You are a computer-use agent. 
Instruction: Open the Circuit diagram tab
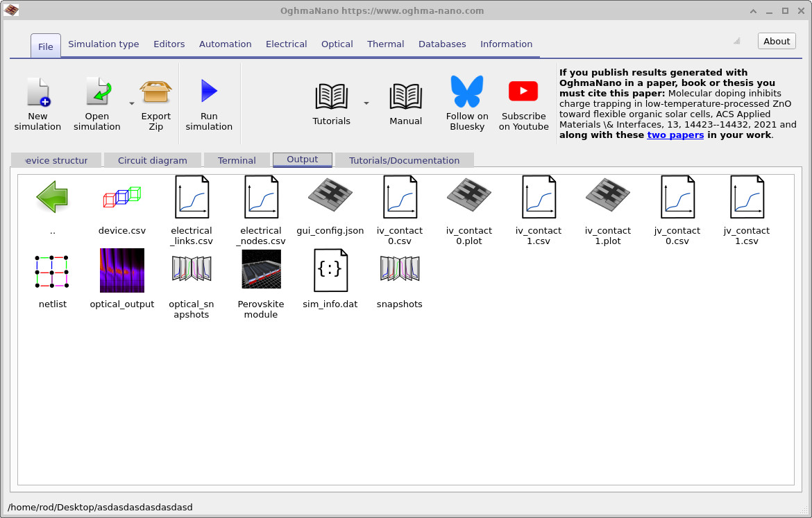pos(152,159)
